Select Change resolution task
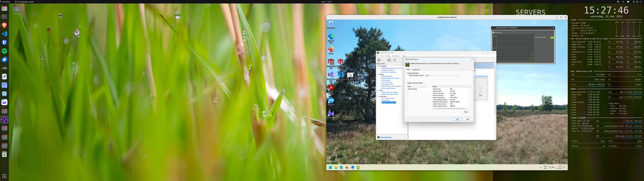This screenshot has height=181, width=644. coord(387,76)
